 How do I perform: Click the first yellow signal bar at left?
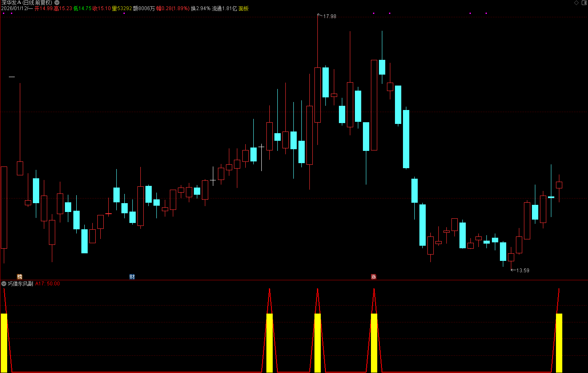click(x=4, y=342)
